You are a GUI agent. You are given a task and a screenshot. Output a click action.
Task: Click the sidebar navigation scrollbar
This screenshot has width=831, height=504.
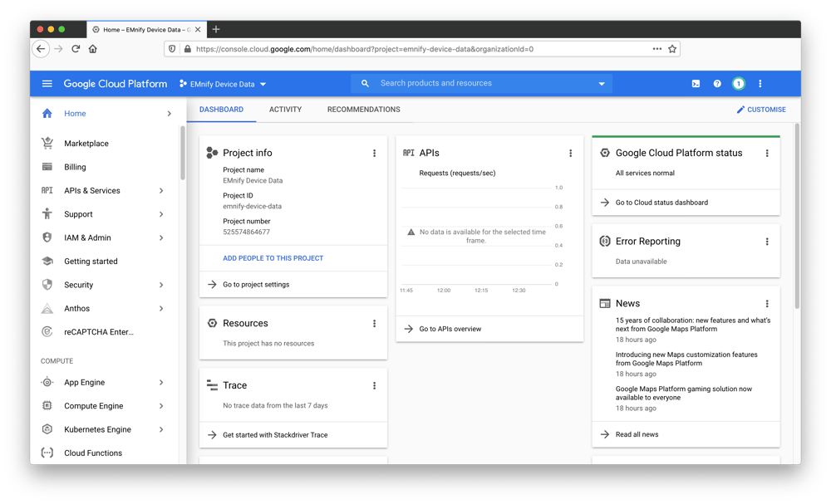(x=182, y=154)
